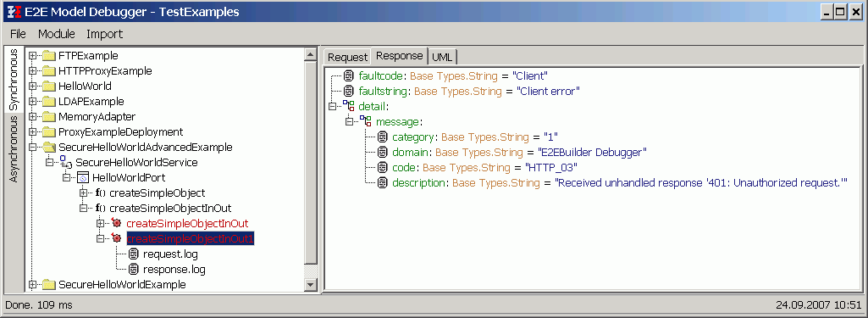Click the description attribute icon
The height and width of the screenshot is (318, 868).
coord(383,182)
